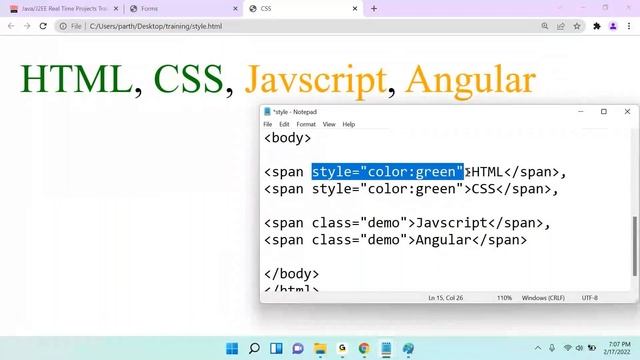
Task: Click the address bar URL style.html
Action: pyautogui.click(x=156, y=26)
